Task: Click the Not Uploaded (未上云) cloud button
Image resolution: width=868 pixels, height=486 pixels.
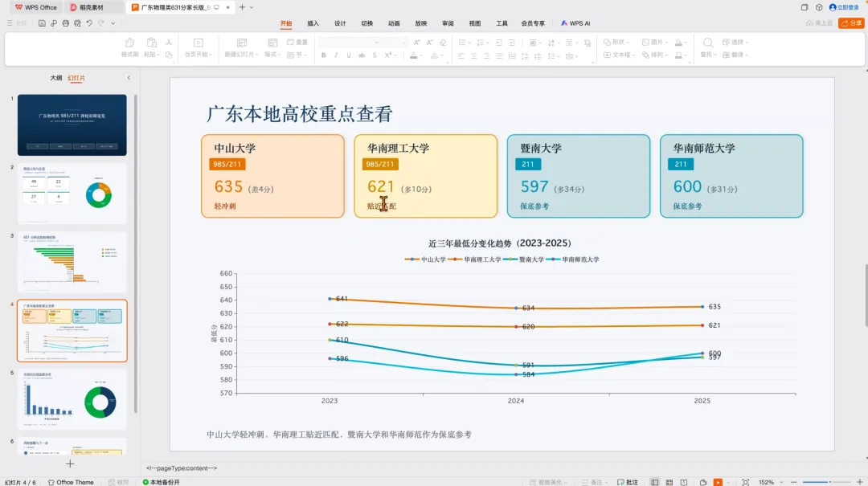Action: tap(819, 23)
